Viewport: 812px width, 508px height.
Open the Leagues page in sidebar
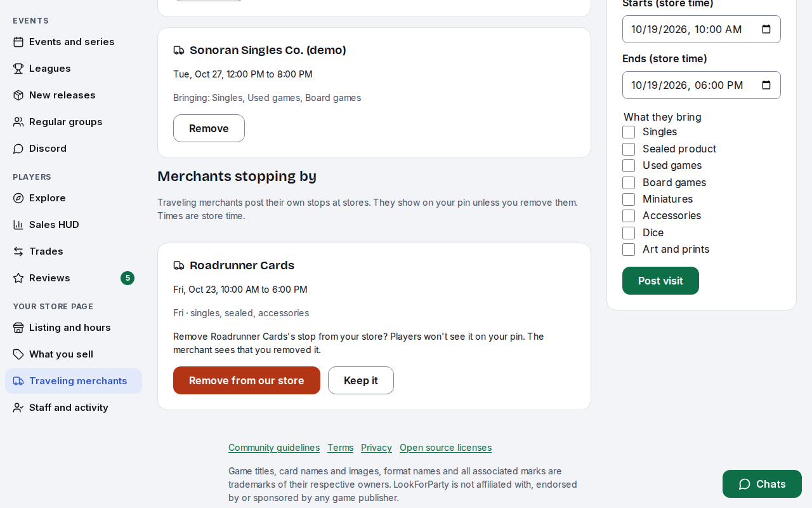tap(74, 69)
